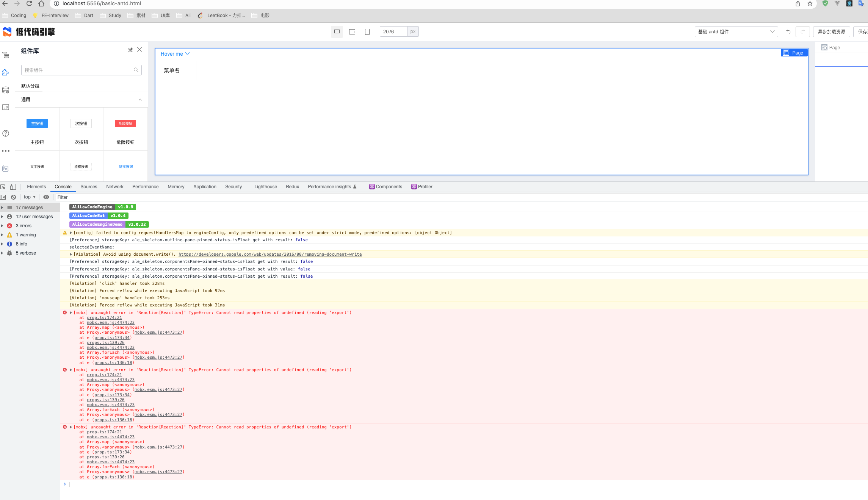Open the Components tab in DevTools
The image size is (868, 500).
click(389, 186)
